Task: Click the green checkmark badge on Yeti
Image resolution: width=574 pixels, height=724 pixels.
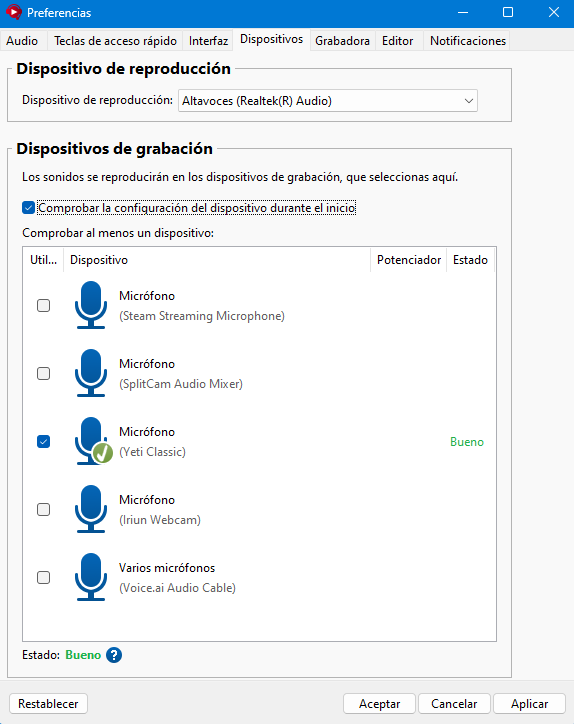Action: click(103, 452)
